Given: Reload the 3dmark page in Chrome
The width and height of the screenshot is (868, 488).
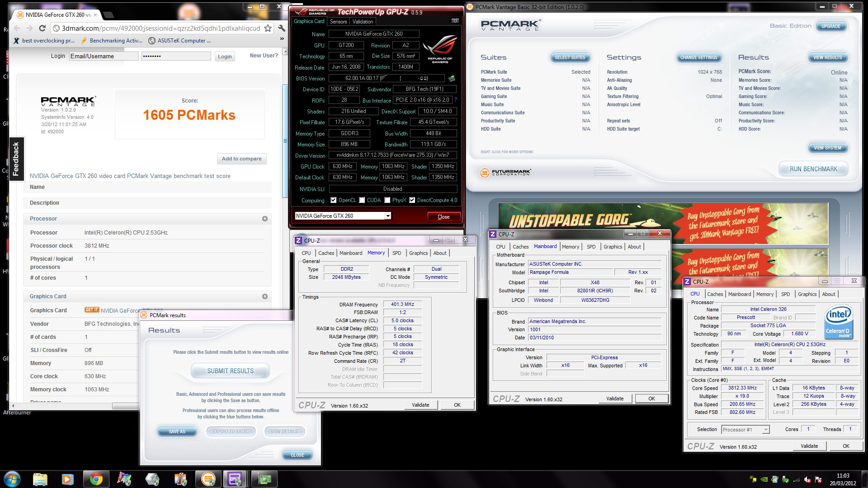Looking at the screenshot, I should (x=42, y=28).
